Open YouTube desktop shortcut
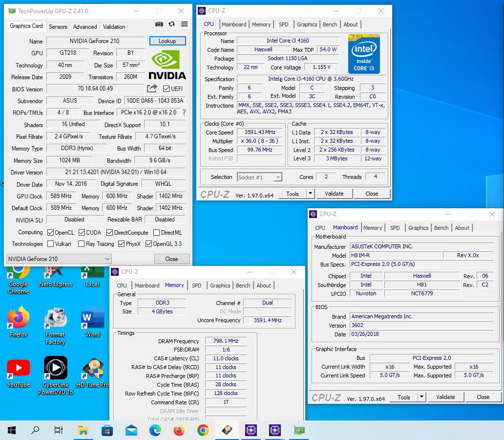 click(19, 374)
